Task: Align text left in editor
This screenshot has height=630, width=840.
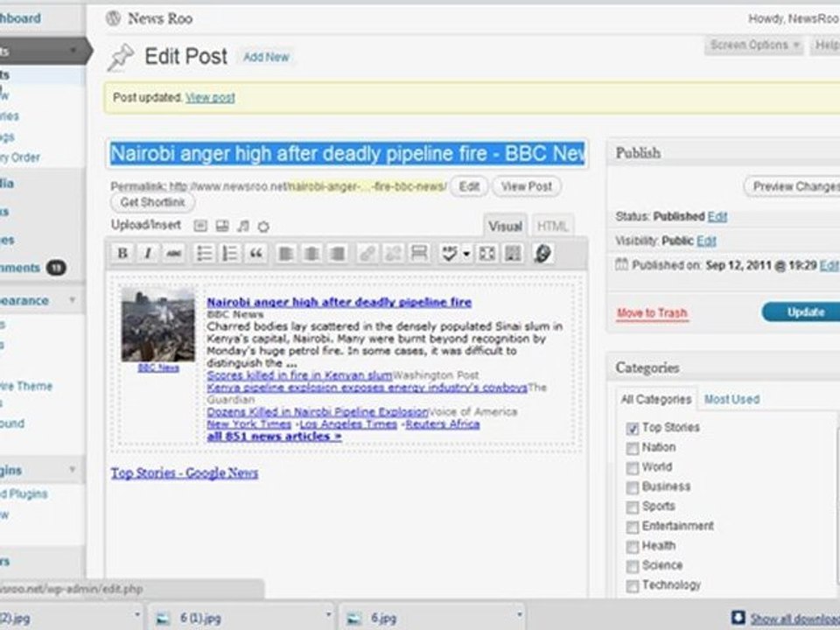Action: pos(285,254)
